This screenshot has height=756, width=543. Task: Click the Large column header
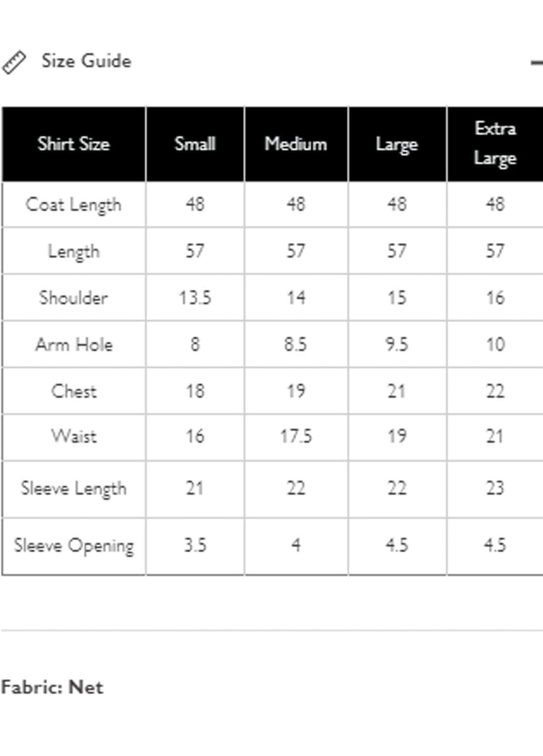tap(397, 144)
